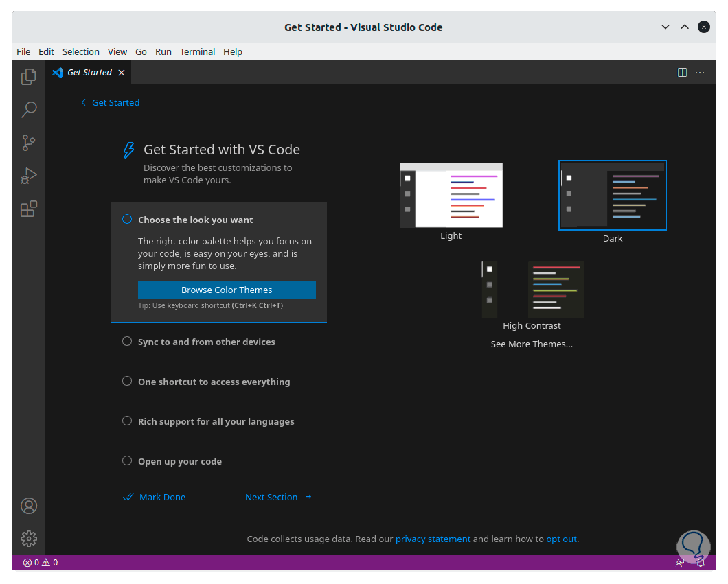Viewport: 728px width, 584px height.
Task: Select 'One shortcut to access everything' circle
Action: pyautogui.click(x=127, y=381)
